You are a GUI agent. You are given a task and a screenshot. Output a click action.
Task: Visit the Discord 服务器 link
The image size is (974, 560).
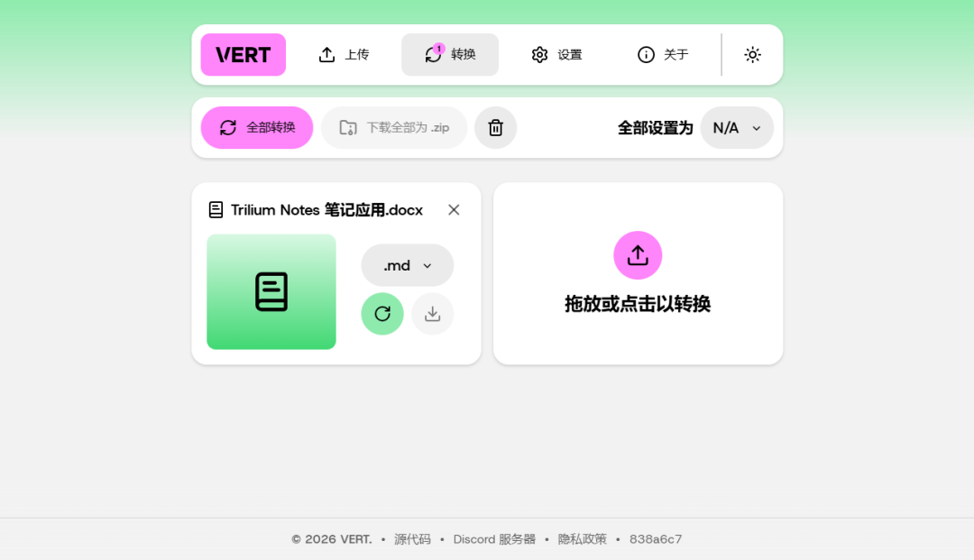(x=492, y=538)
